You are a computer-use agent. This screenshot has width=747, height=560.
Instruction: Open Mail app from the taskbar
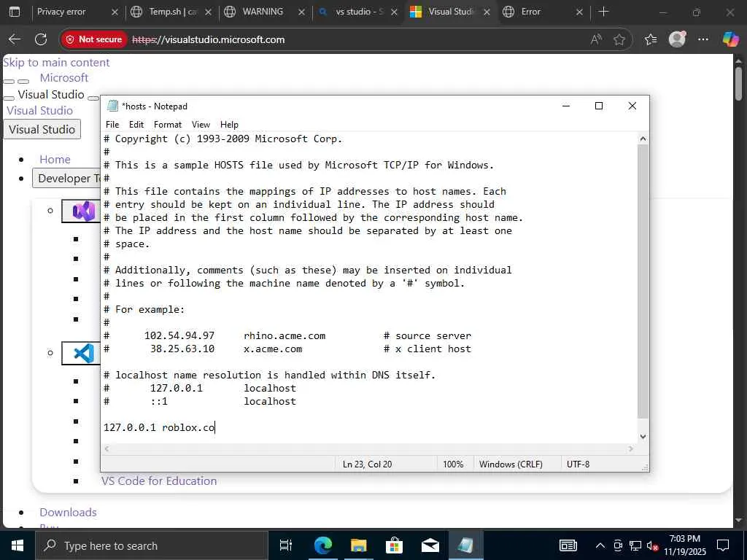430,545
